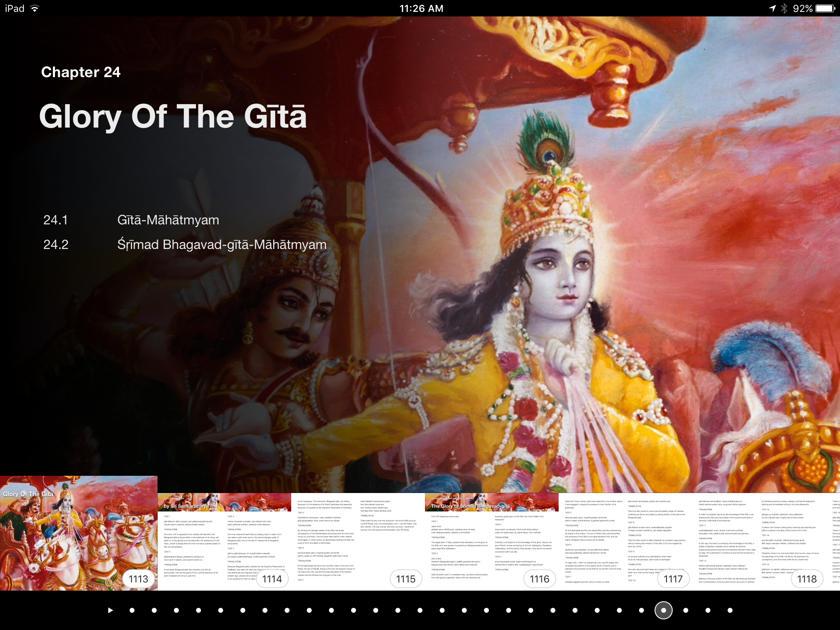
Task: Tap the play arrow in the dot bar
Action: coord(110,610)
